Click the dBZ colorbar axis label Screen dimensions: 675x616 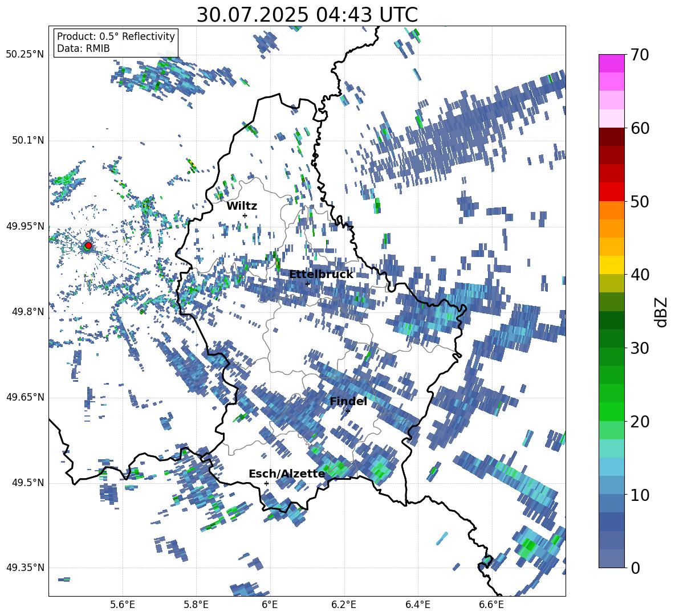point(662,312)
